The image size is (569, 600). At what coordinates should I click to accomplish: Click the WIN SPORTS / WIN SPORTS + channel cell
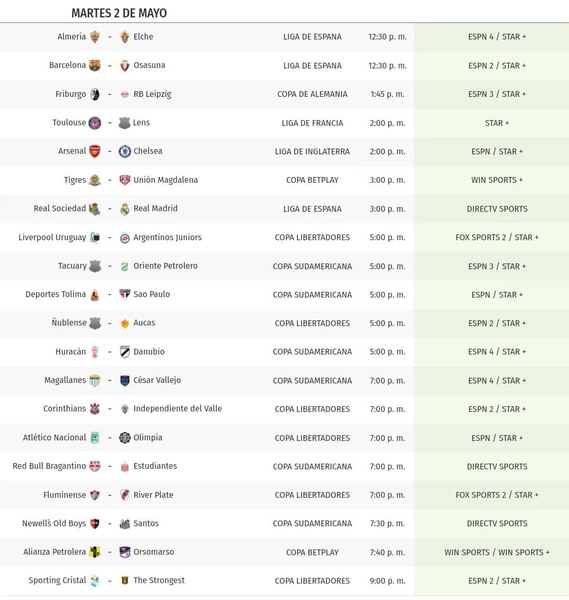[x=497, y=552]
